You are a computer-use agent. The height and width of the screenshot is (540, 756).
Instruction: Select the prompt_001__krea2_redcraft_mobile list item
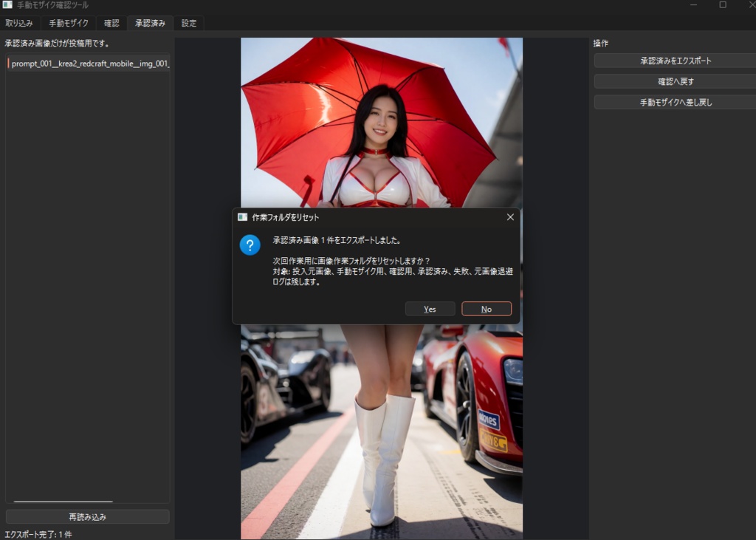88,64
